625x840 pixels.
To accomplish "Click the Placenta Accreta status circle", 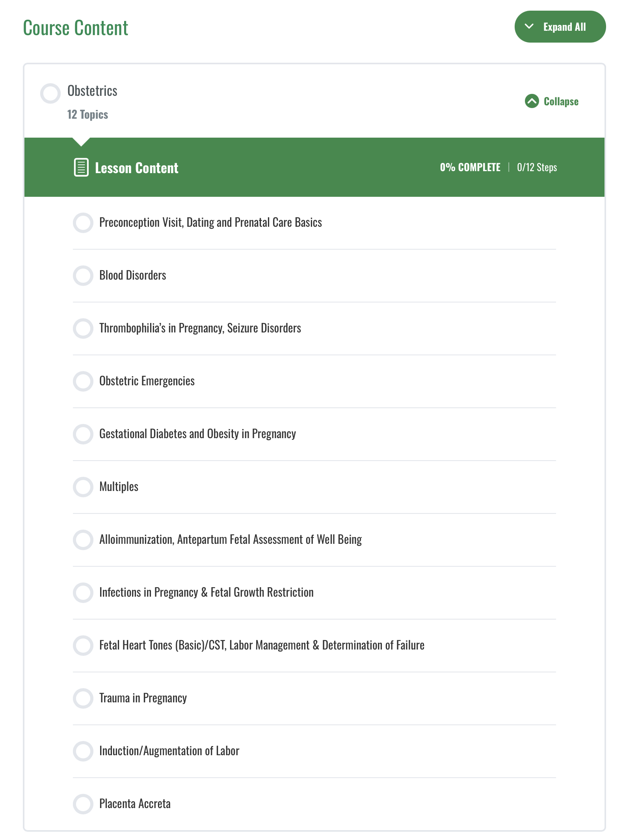I will coord(83,804).
